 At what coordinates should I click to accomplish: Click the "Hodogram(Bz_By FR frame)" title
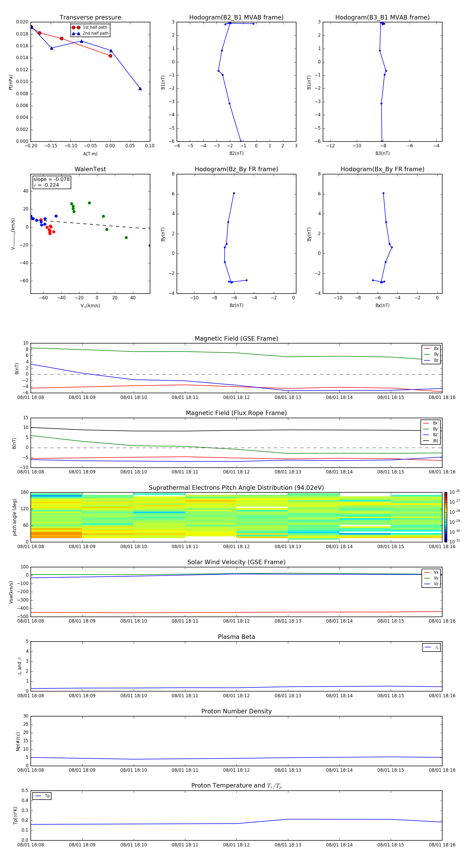(236, 169)
